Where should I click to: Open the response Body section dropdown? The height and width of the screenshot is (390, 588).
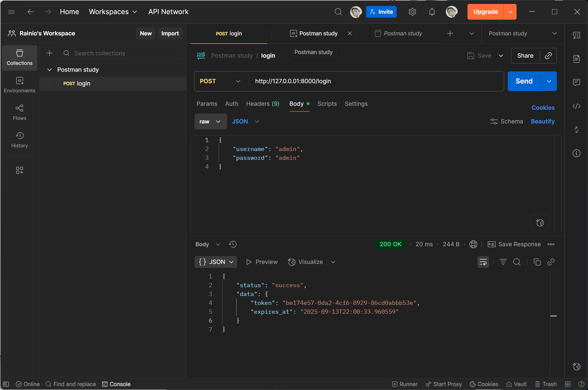pyautogui.click(x=208, y=244)
